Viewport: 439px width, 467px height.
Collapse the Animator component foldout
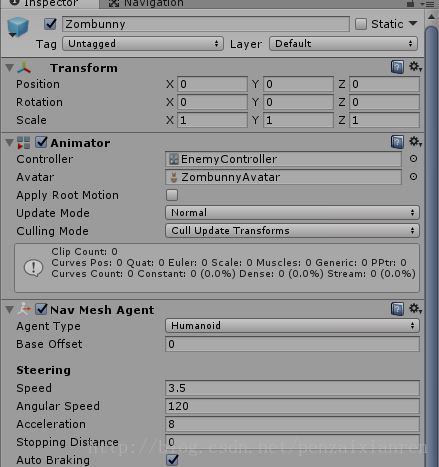10,143
